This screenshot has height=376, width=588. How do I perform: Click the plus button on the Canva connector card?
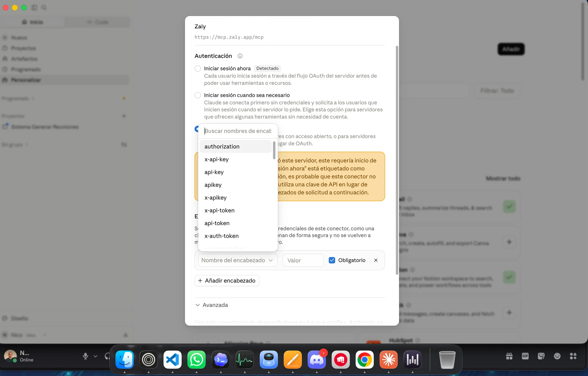509,242
